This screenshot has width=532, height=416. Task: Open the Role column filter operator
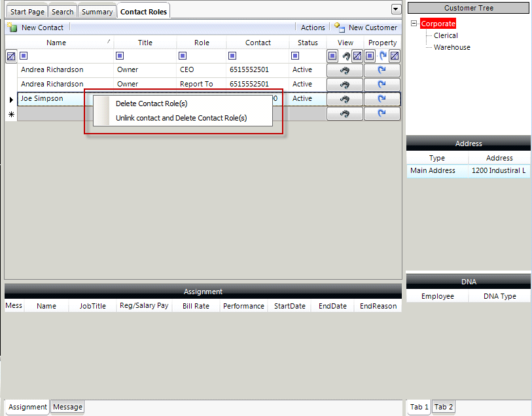tap(183, 56)
